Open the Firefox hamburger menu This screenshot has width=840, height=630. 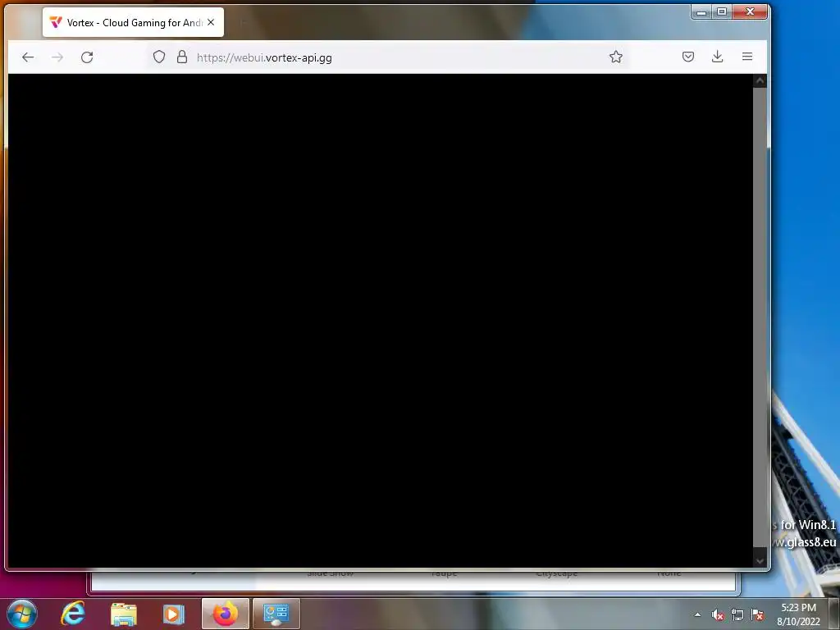747,57
